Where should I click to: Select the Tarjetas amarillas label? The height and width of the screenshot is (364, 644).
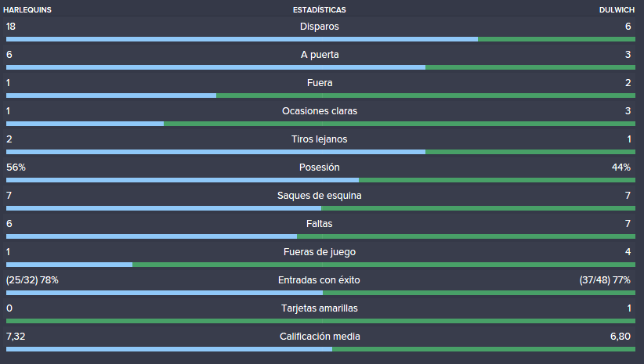click(x=320, y=308)
